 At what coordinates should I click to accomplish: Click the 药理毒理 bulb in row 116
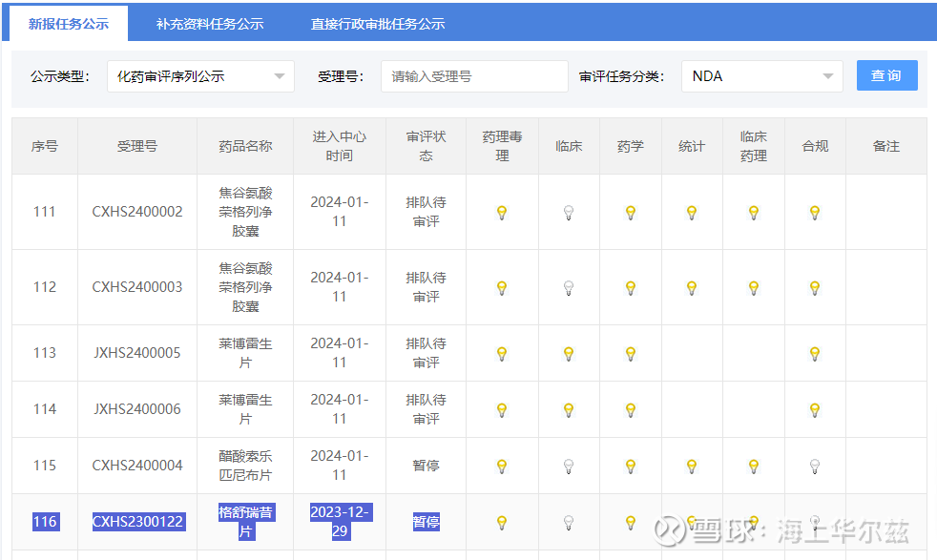[502, 523]
